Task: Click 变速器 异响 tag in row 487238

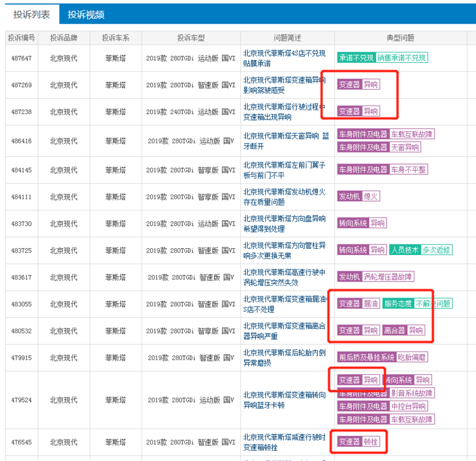Action: (358, 112)
